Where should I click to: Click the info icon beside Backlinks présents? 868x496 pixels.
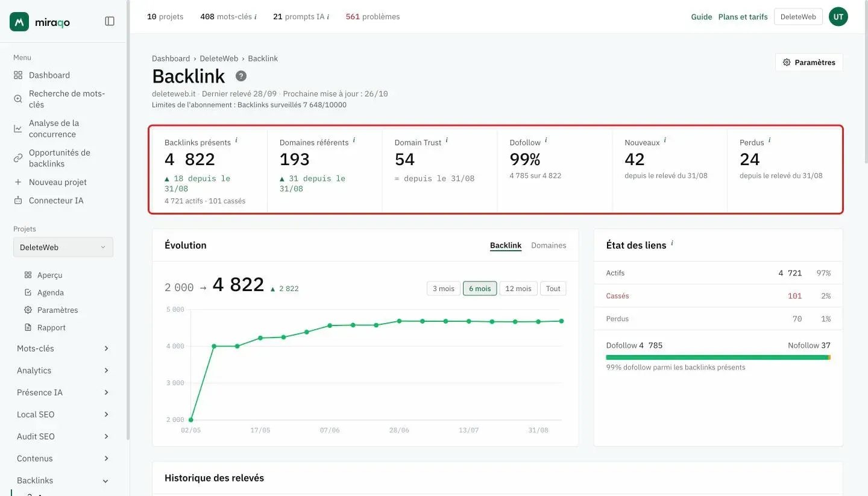236,140
